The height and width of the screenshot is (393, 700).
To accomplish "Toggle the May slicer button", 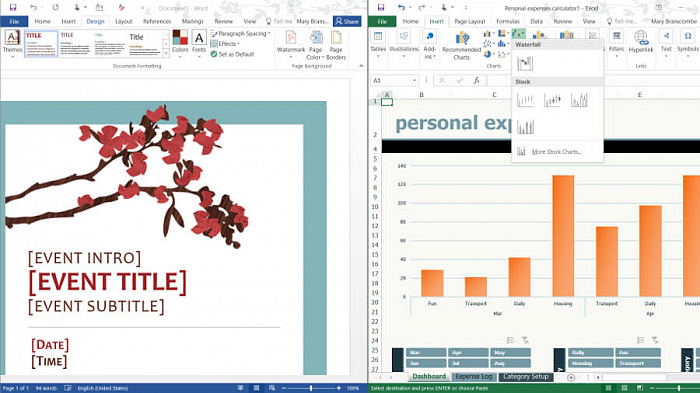I will (x=510, y=352).
